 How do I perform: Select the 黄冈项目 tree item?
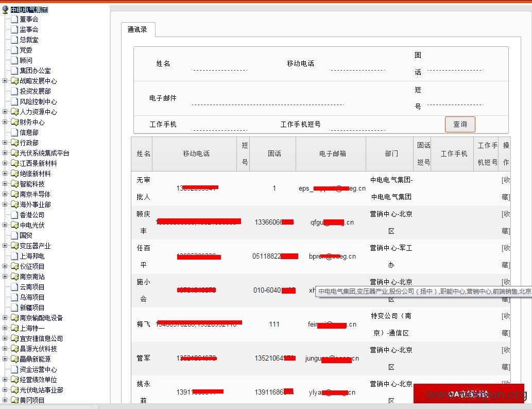click(32, 400)
